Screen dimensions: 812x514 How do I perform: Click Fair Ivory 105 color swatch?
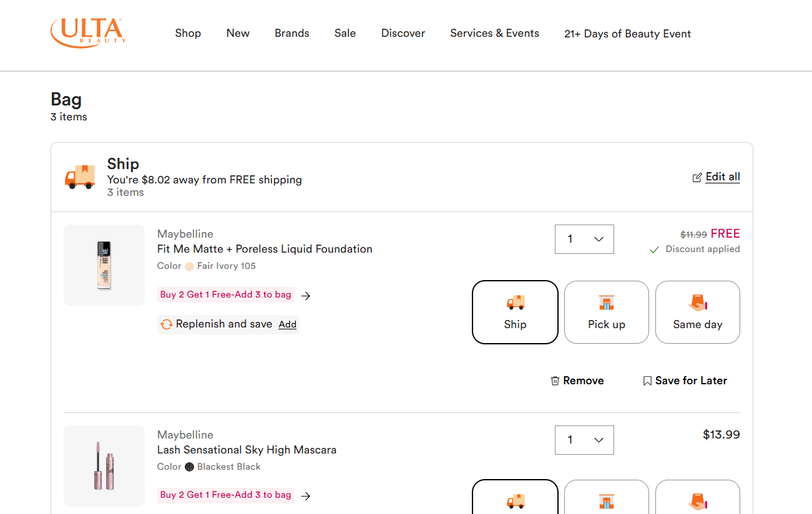[x=189, y=266]
